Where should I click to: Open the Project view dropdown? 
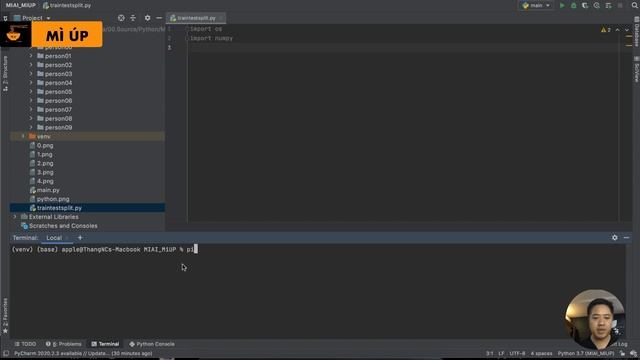pos(32,18)
